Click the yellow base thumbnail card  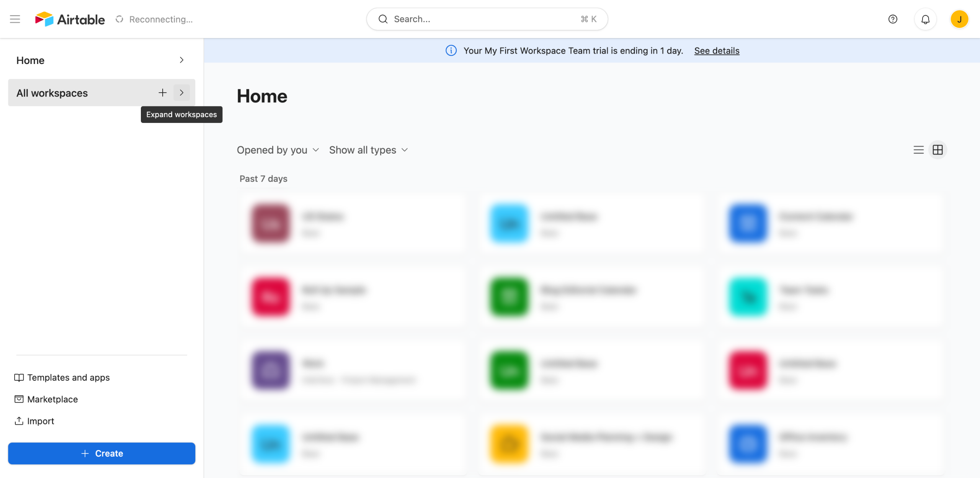pos(509,444)
